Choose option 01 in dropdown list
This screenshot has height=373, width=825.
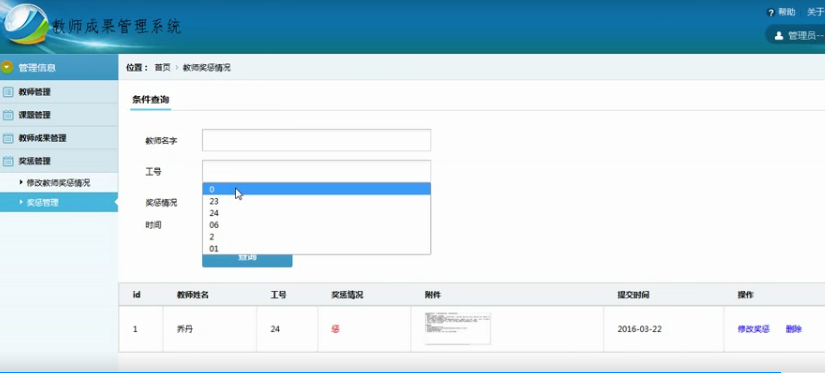316,249
